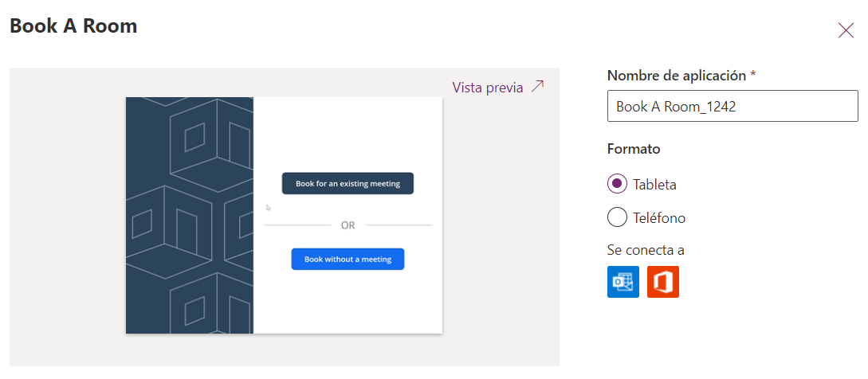Open the Vista previa link
The height and width of the screenshot is (379, 868).
[487, 88]
